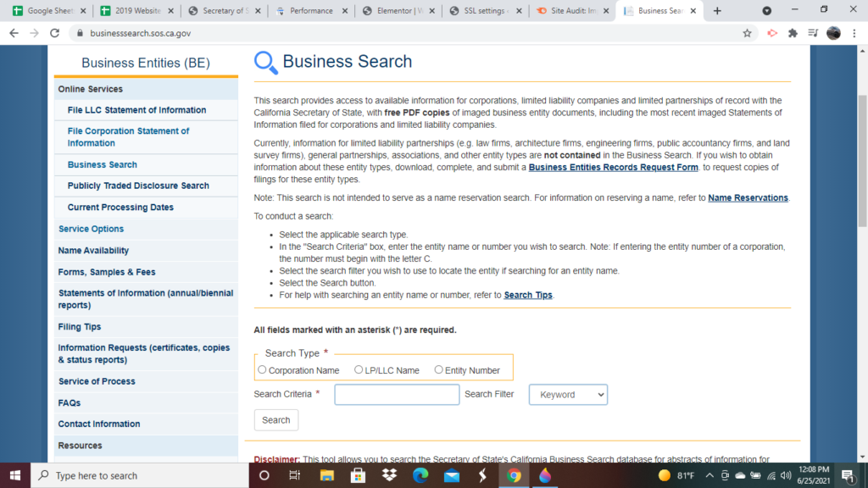868x488 pixels.
Task: Open Microsoft Edge from the taskbar
Action: pyautogui.click(x=420, y=475)
